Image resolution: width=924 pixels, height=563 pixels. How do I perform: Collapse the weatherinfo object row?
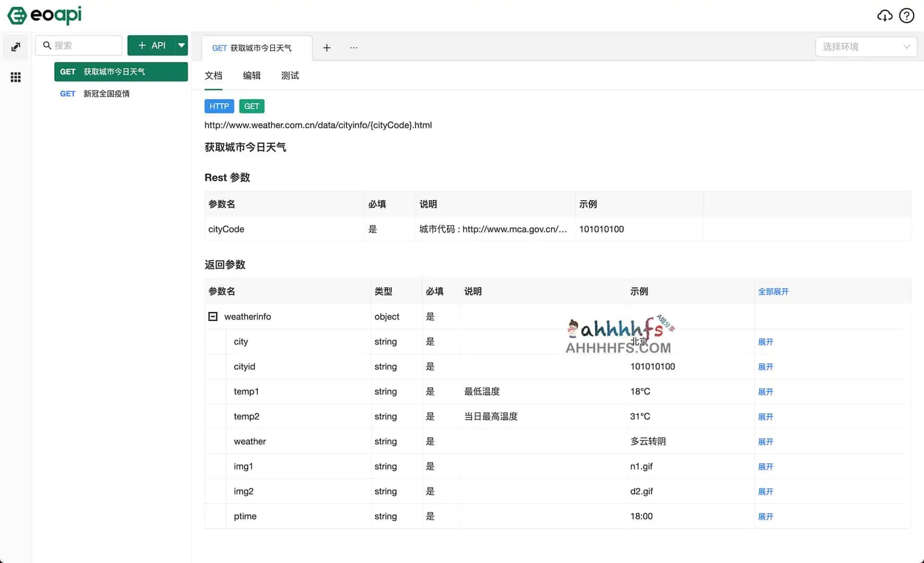click(x=213, y=316)
